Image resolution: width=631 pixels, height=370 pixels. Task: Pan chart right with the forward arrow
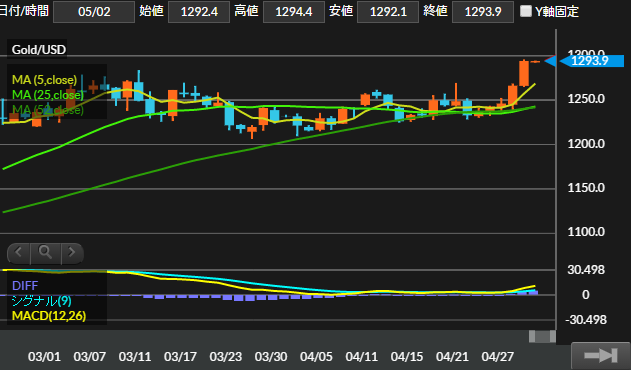tap(72, 253)
